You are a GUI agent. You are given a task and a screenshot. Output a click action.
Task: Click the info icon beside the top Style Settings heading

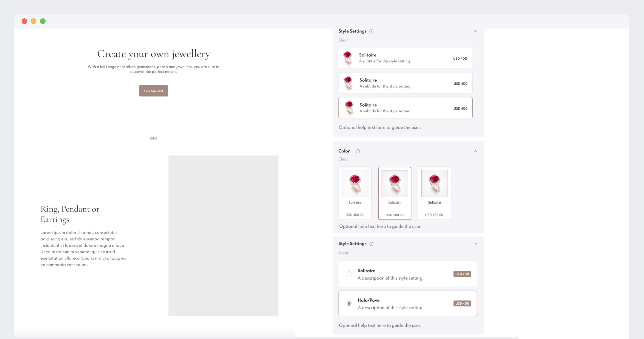[x=371, y=31]
